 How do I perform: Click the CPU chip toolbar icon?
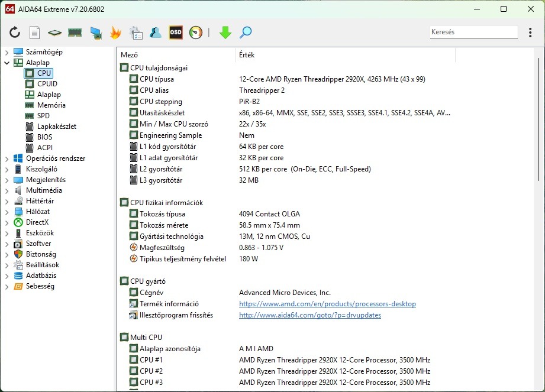click(x=55, y=33)
